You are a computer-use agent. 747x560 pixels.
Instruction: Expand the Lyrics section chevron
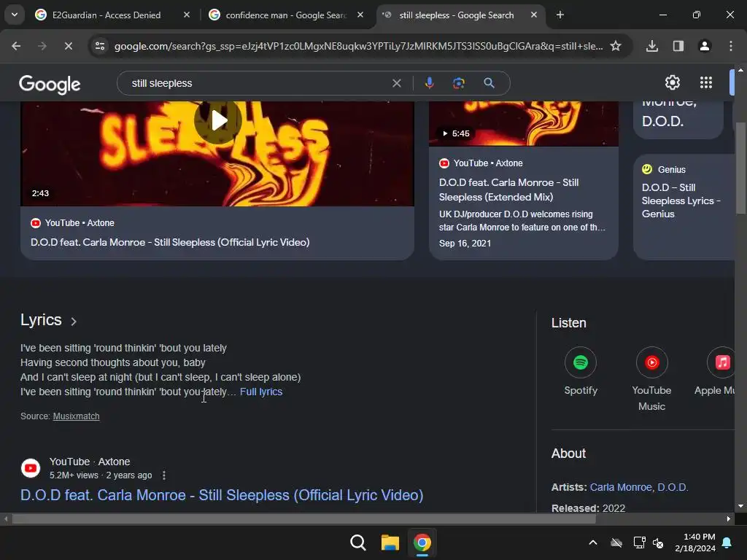74,322
